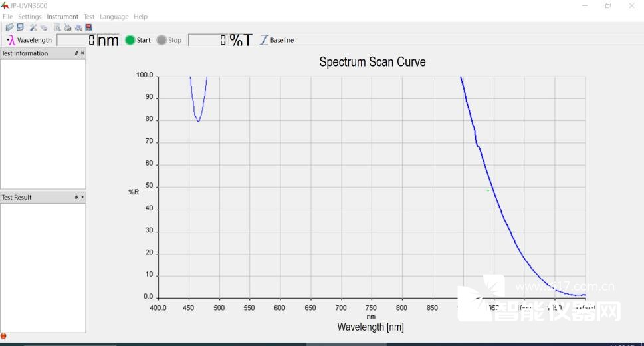
Task: Open the Help menu
Action: [x=140, y=17]
